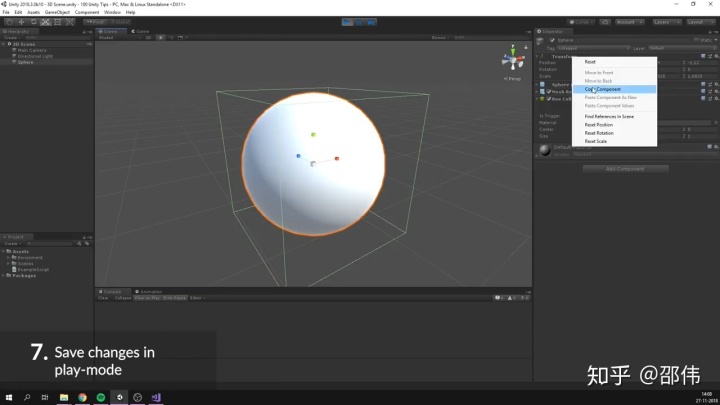Click the scene orientation gizmo

point(513,59)
